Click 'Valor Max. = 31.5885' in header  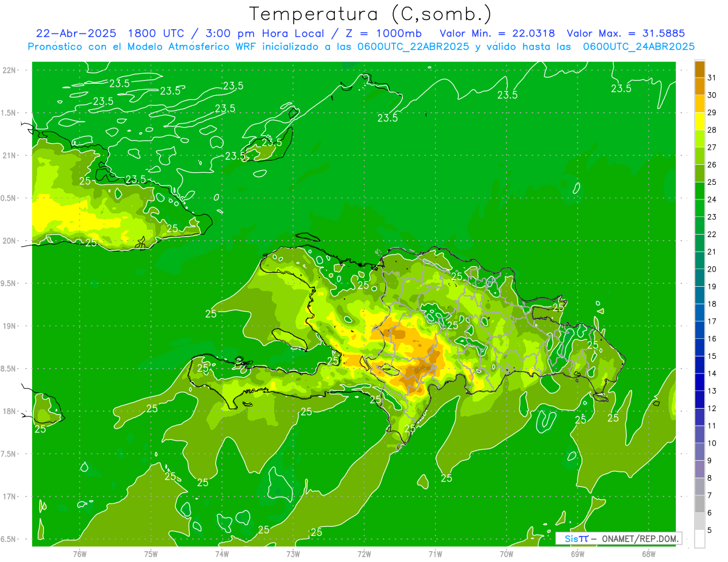pos(625,33)
